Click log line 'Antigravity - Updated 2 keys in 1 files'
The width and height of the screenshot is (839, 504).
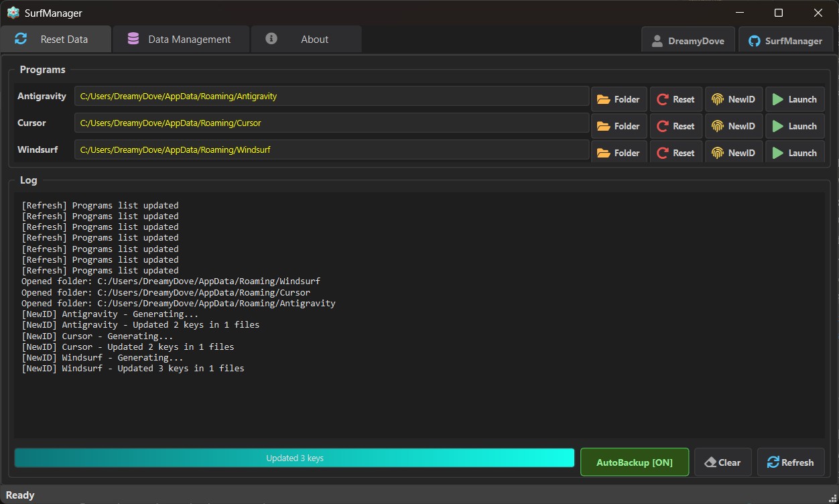click(x=140, y=325)
